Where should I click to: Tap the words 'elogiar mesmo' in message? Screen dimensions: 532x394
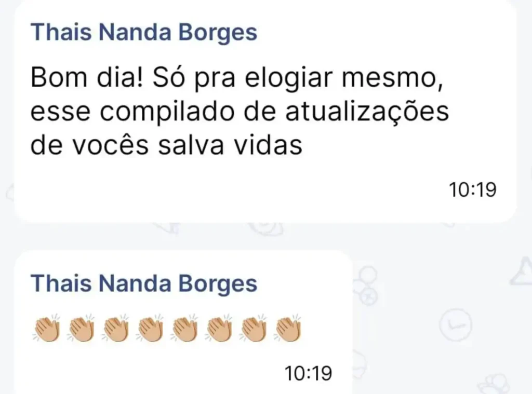coord(344,78)
